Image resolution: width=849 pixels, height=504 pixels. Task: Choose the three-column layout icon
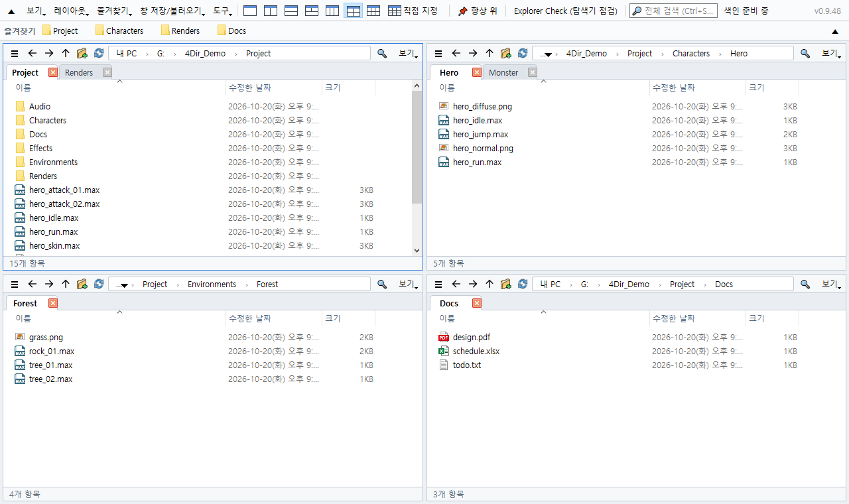point(332,11)
